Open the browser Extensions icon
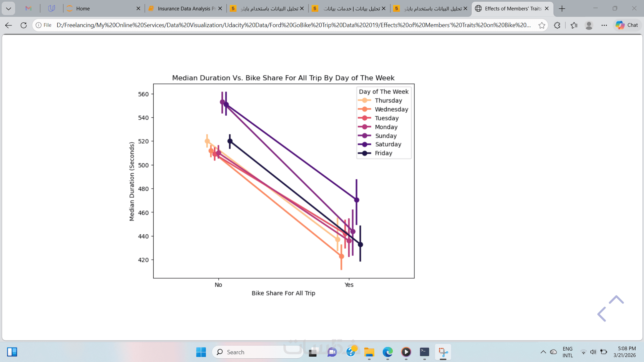 (557, 25)
